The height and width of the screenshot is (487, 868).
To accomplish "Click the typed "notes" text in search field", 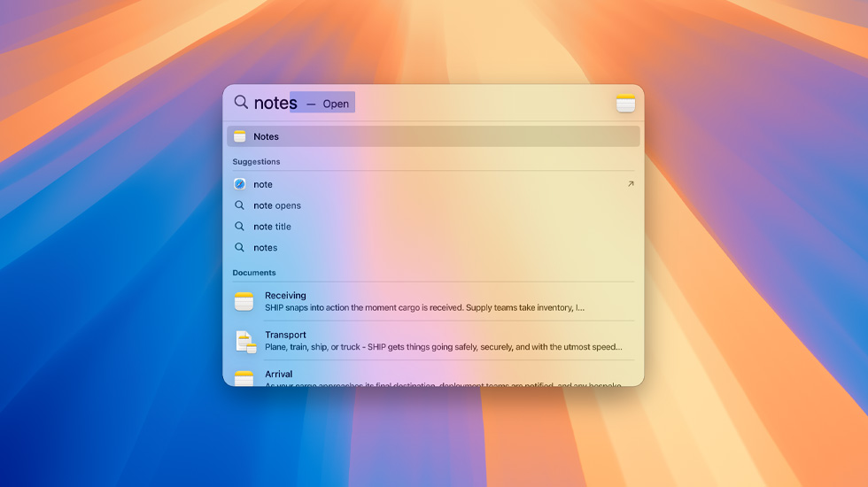I will 275,104.
